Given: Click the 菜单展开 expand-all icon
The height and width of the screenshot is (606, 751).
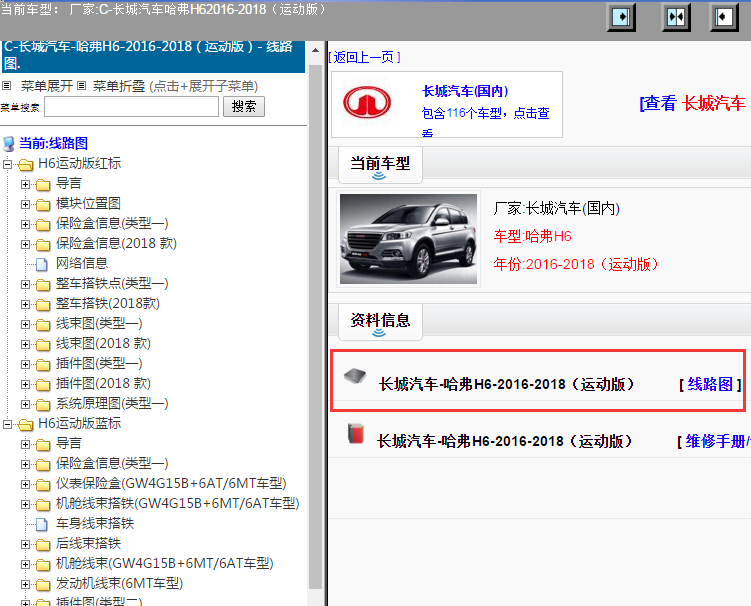Looking at the screenshot, I should pyautogui.click(x=7, y=86).
